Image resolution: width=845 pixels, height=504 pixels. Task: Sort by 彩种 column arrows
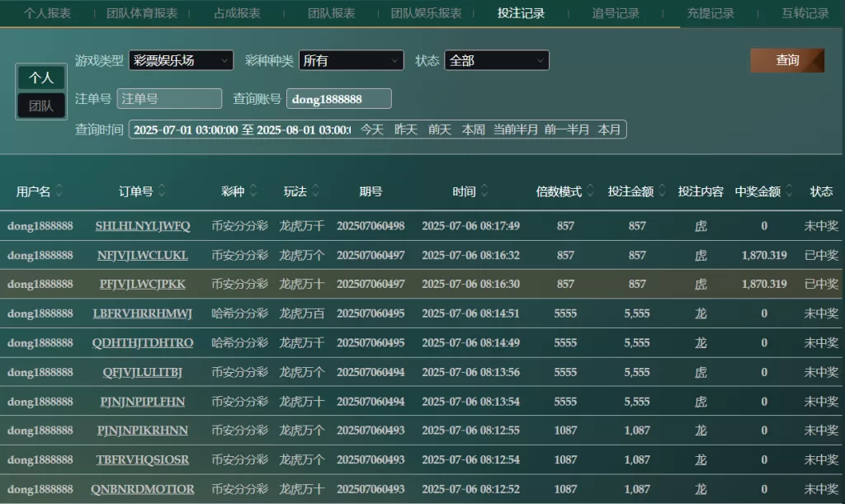coord(253,191)
